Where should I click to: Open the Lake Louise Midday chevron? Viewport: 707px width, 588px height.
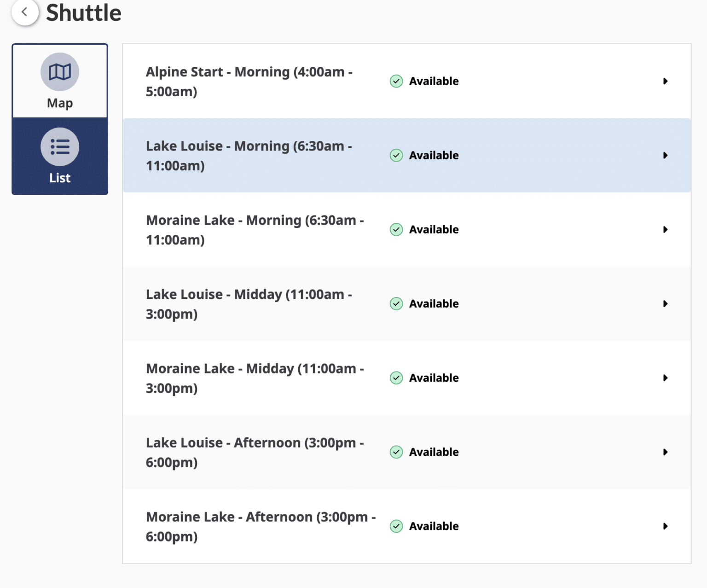tap(665, 303)
